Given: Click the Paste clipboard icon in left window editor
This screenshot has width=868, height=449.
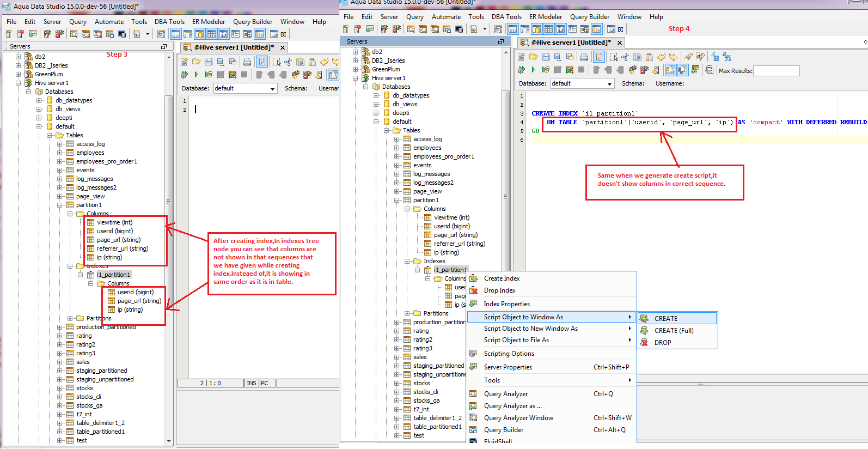Looking at the screenshot, I should (312, 62).
